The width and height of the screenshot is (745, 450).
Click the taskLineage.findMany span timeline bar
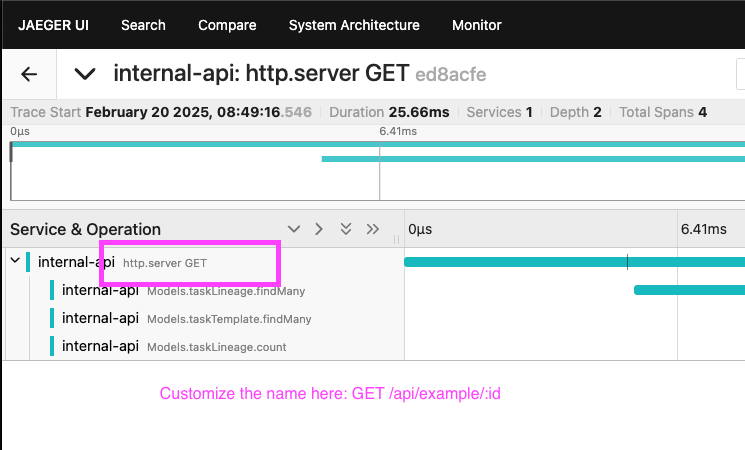pyautogui.click(x=689, y=290)
